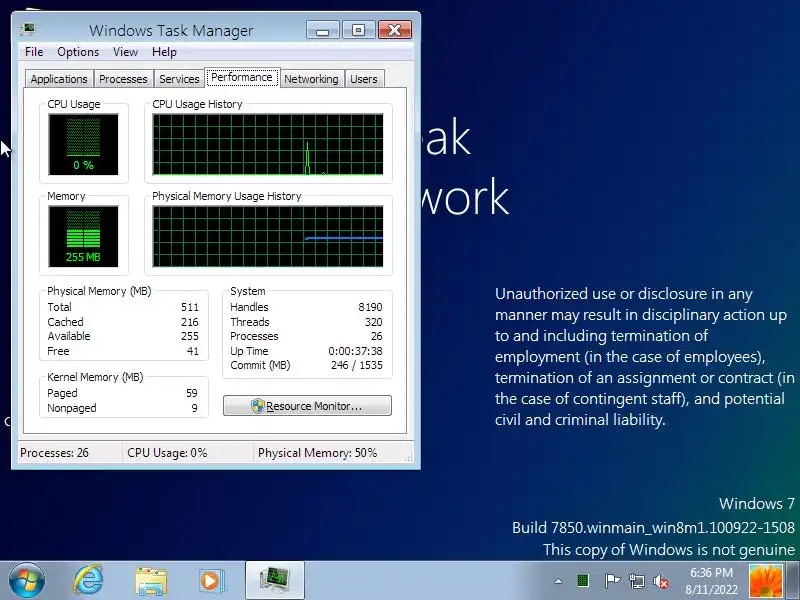Click Threads value 320

click(373, 322)
